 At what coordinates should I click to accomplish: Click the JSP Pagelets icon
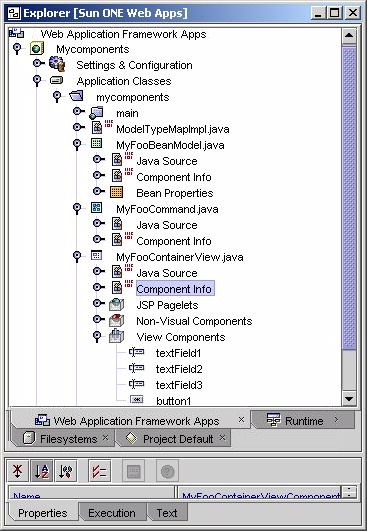coord(116,304)
